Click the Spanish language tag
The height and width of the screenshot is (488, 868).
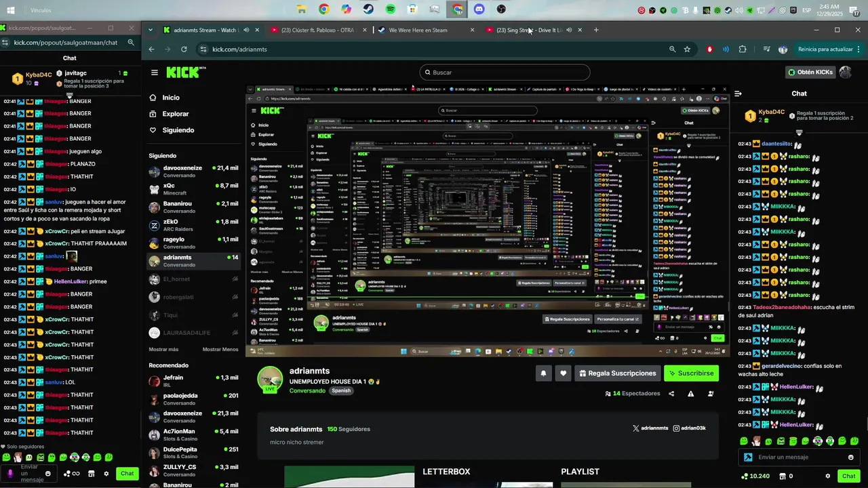341,391
